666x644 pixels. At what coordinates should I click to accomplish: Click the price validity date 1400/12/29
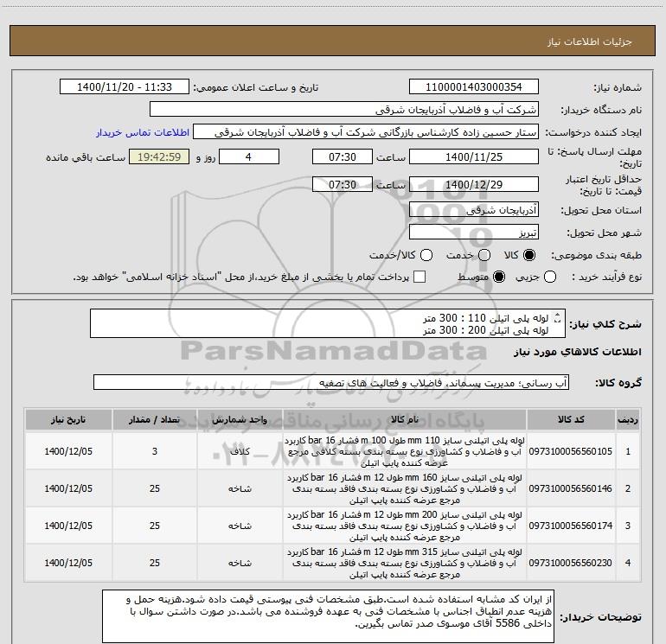click(474, 184)
